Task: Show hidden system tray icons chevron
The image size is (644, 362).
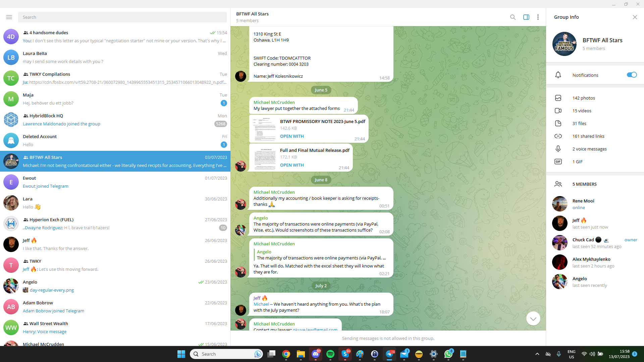Action: tap(537, 354)
